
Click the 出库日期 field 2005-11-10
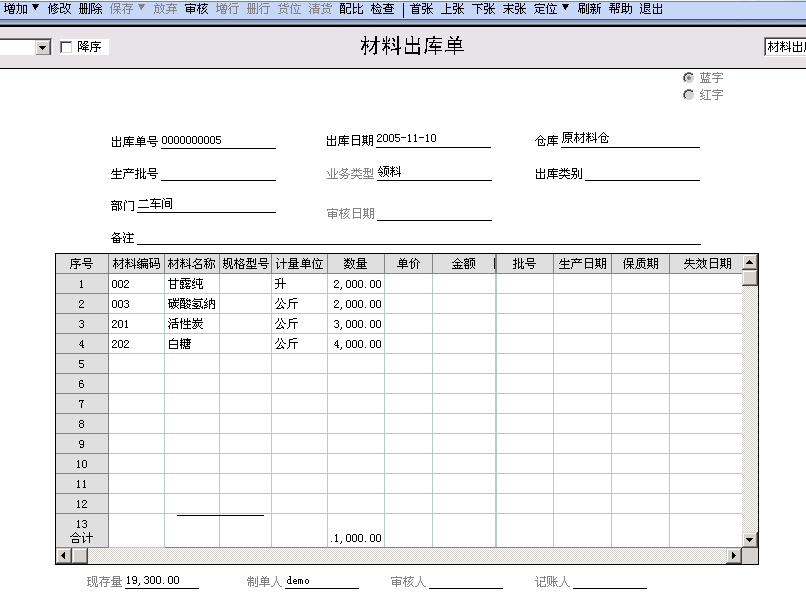(433, 139)
